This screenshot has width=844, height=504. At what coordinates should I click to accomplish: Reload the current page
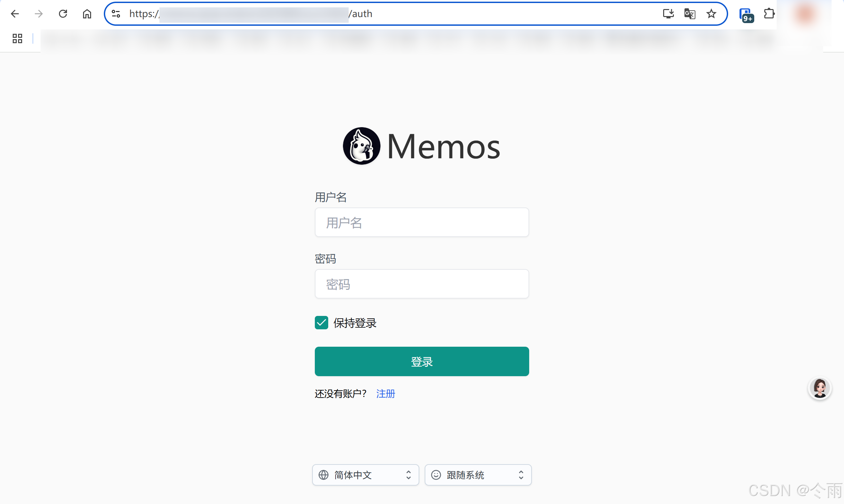click(x=63, y=14)
